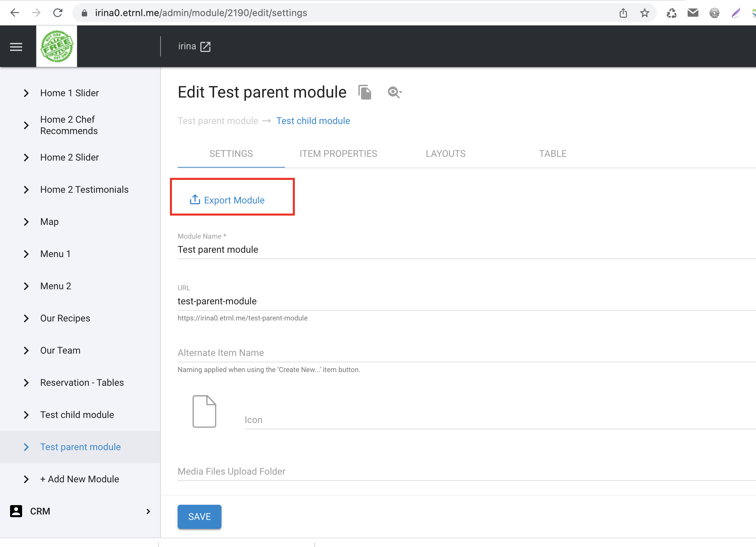The width and height of the screenshot is (756, 547).
Task: Click the SAVE button
Action: (x=200, y=516)
